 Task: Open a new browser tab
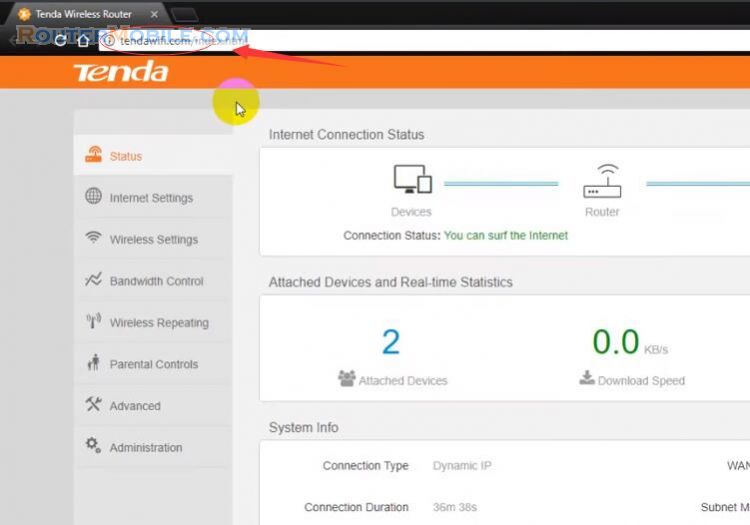185,15
